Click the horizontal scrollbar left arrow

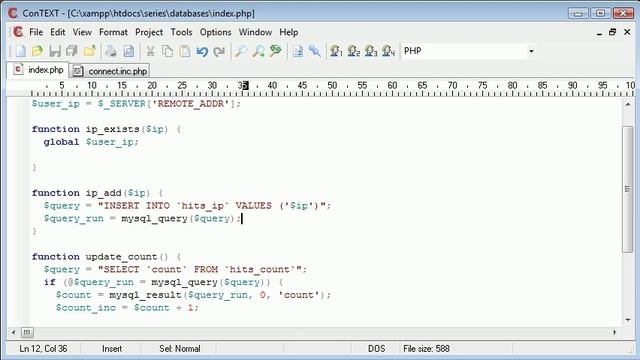coord(13,332)
